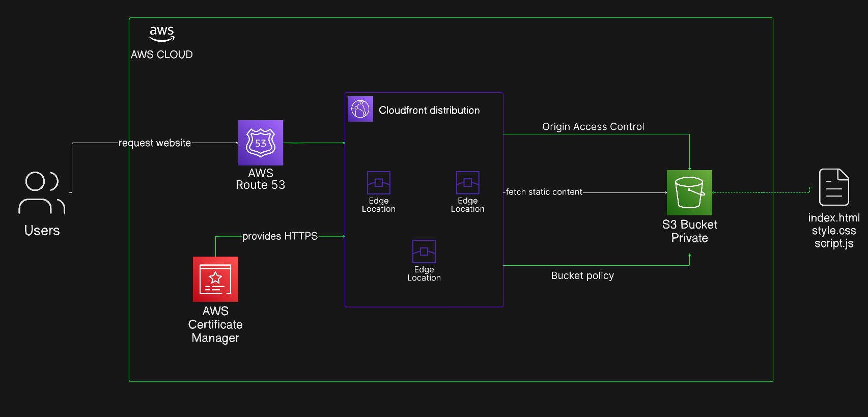This screenshot has width=868, height=417.
Task: Select the 'Origin Access Control' label
Action: coord(593,127)
